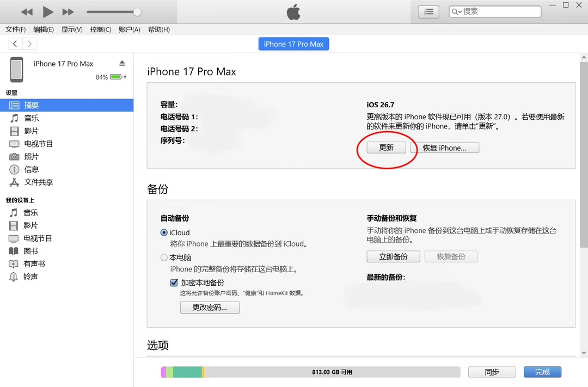Click 立即备份 button
Image resolution: width=588 pixels, height=387 pixels.
(394, 256)
